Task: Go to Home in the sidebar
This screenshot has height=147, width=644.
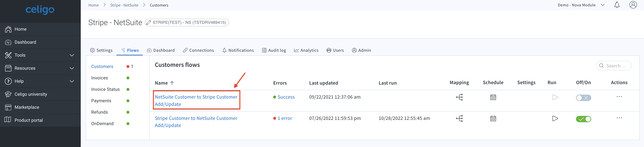Action: (x=40, y=29)
